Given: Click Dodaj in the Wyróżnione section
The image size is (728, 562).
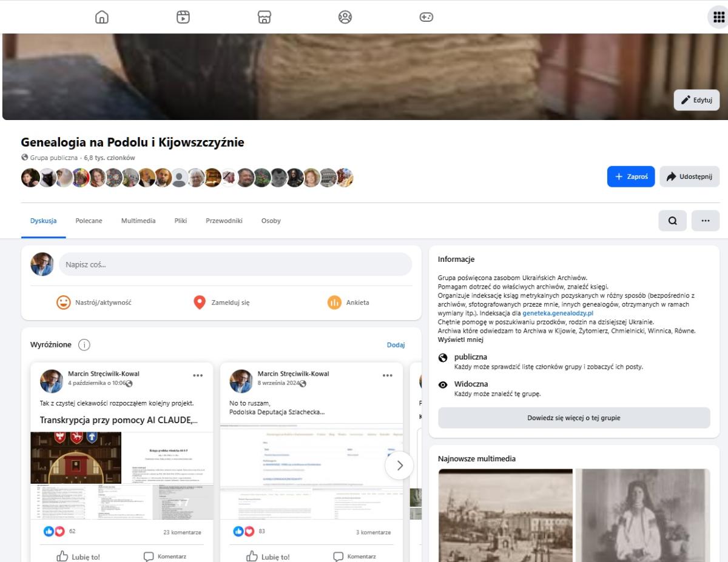Looking at the screenshot, I should (396, 345).
